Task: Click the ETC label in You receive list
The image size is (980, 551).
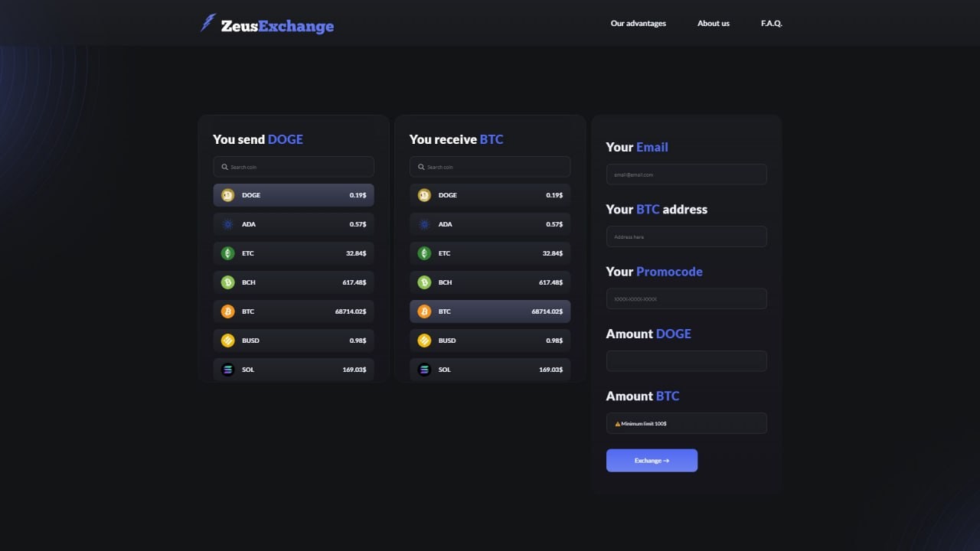Action: pos(445,253)
